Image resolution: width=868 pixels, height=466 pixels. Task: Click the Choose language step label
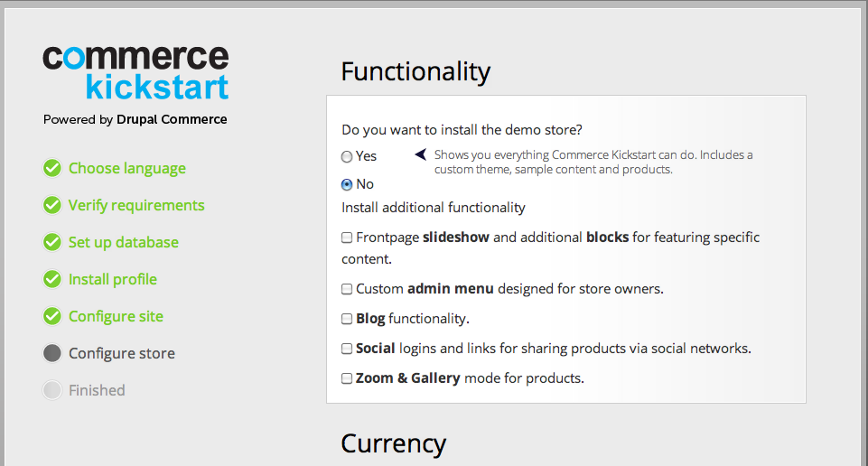[127, 168]
